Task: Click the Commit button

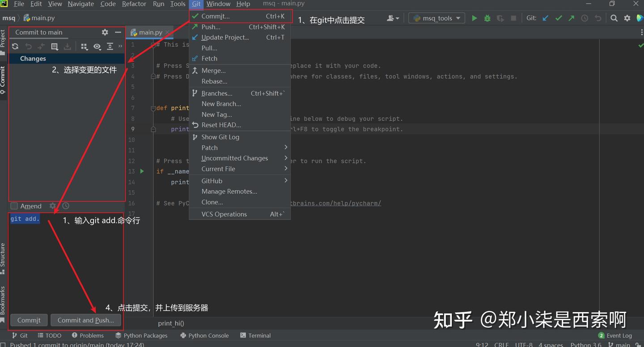Action: (x=29, y=320)
